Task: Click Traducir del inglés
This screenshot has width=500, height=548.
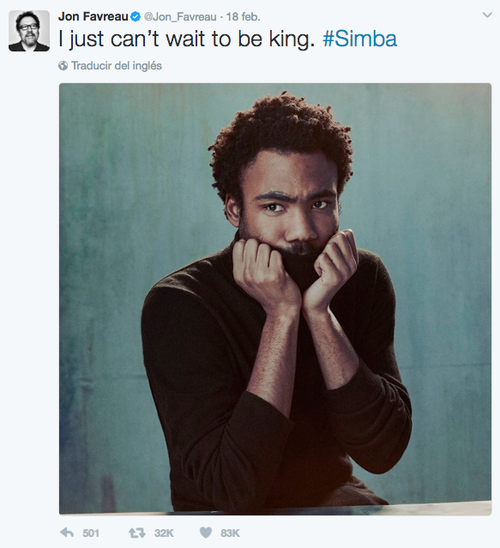Action: [116, 66]
